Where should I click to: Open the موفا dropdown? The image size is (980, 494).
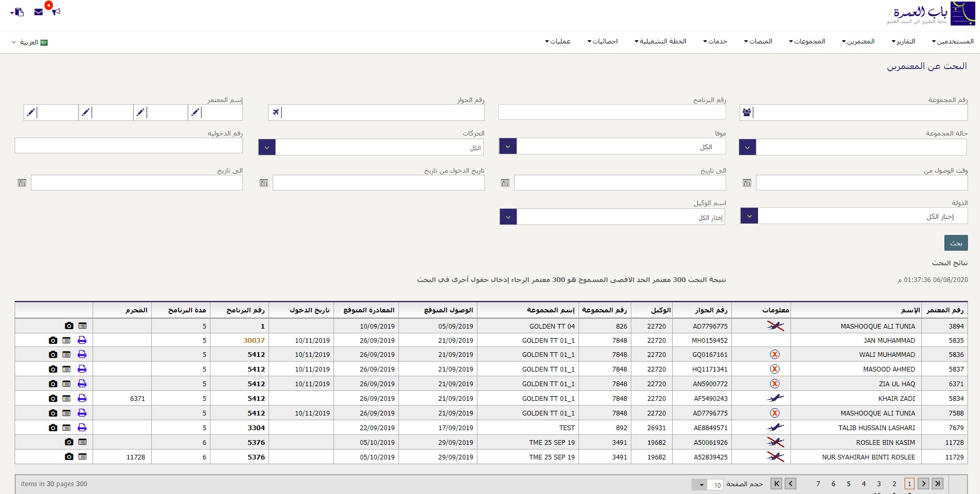coord(508,147)
